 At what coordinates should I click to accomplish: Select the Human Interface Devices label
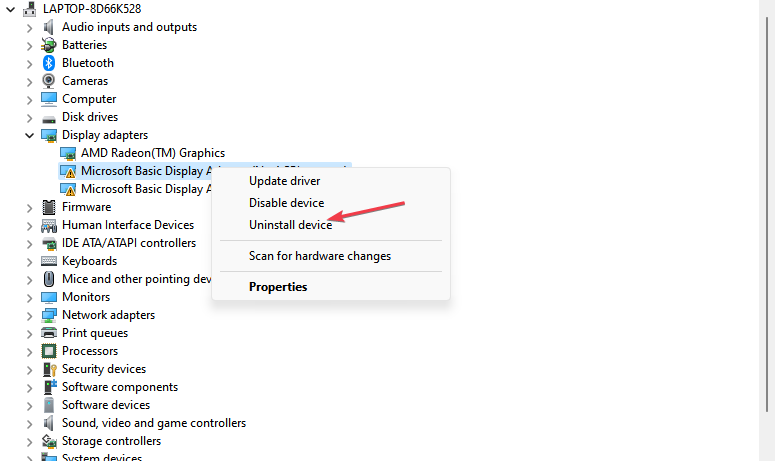[x=128, y=225]
